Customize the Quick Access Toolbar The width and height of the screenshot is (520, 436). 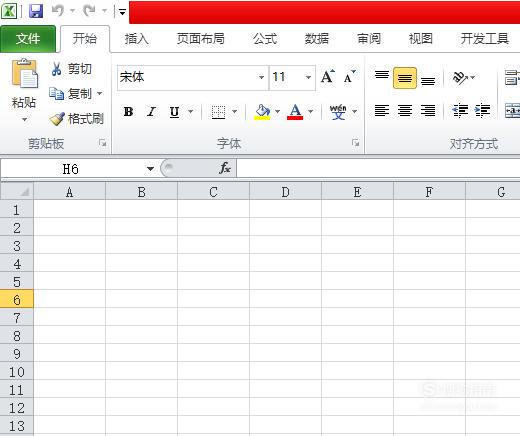click(x=122, y=12)
